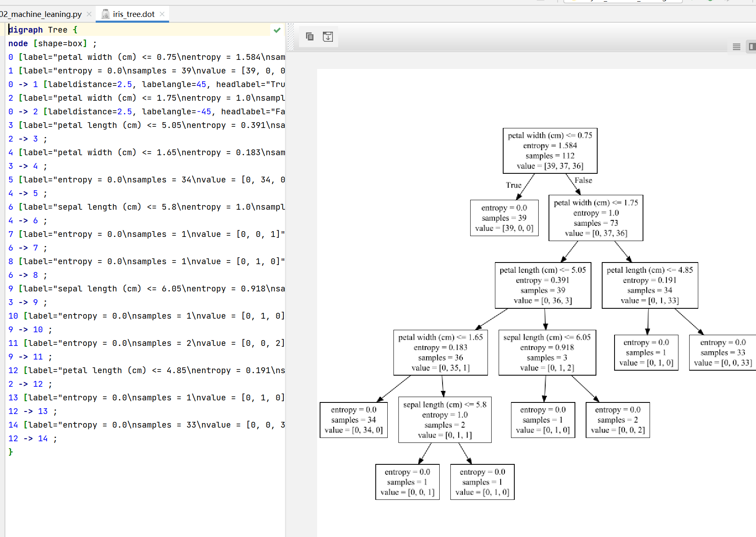Click the node 6 sepal length 5.8 line

pyautogui.click(x=147, y=207)
